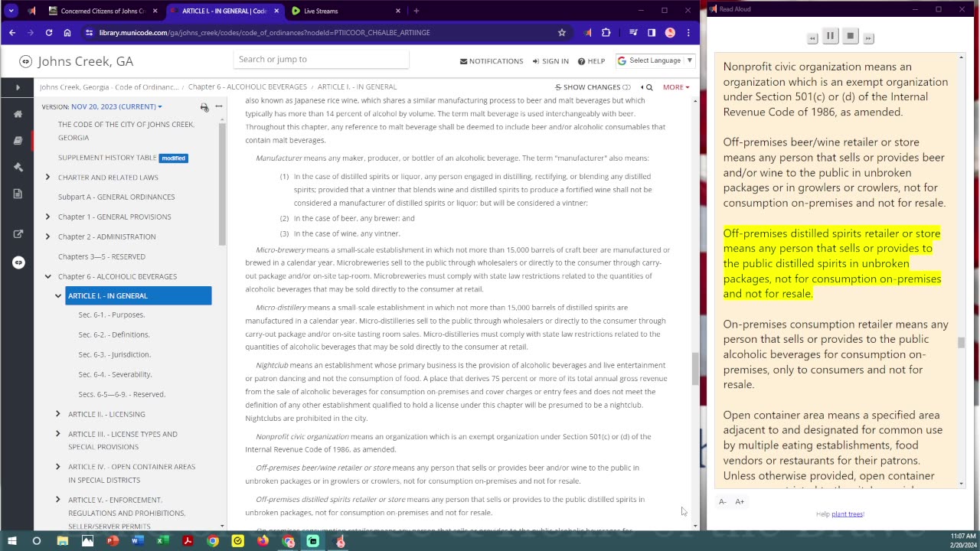980x551 pixels.
Task: Open the Chrome profile avatar
Action: 670,33
